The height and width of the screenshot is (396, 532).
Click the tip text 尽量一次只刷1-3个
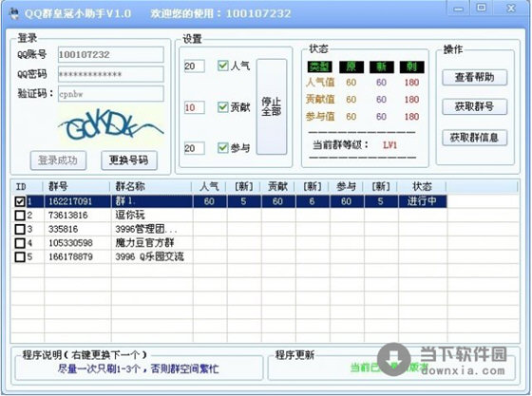[138, 368]
